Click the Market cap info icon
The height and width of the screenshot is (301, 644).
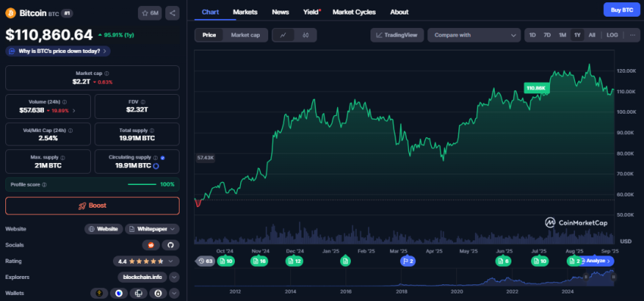pos(107,74)
